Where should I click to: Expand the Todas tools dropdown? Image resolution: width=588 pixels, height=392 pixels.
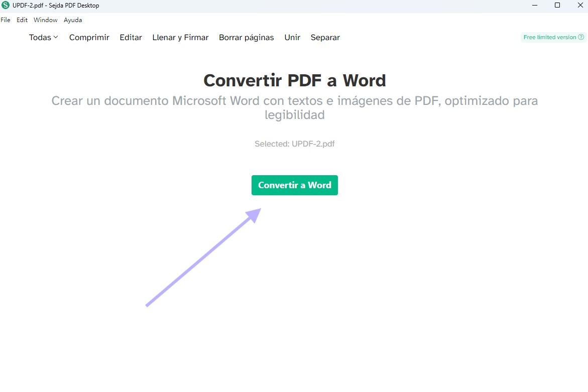44,38
